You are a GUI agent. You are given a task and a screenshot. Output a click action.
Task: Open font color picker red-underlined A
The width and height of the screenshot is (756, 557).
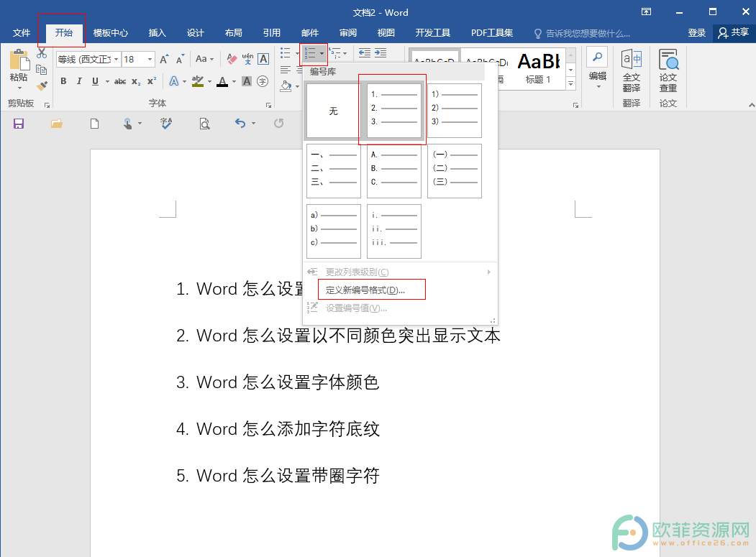tap(222, 81)
